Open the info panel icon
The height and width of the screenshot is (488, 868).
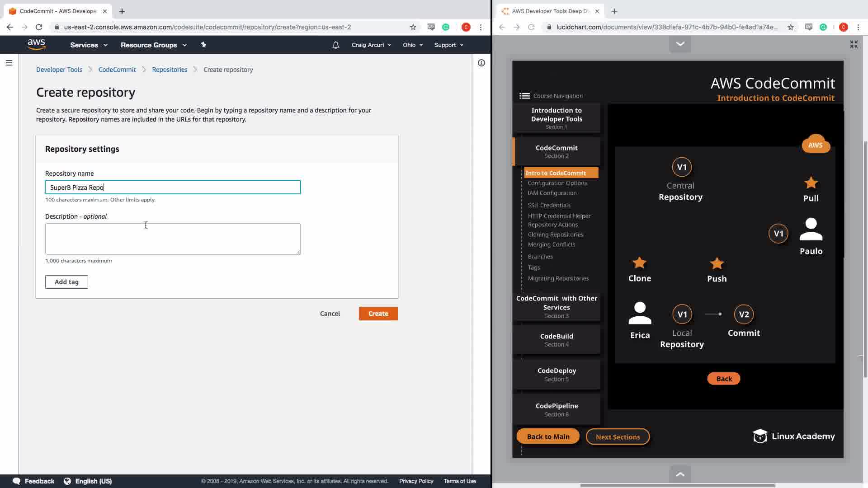481,63
